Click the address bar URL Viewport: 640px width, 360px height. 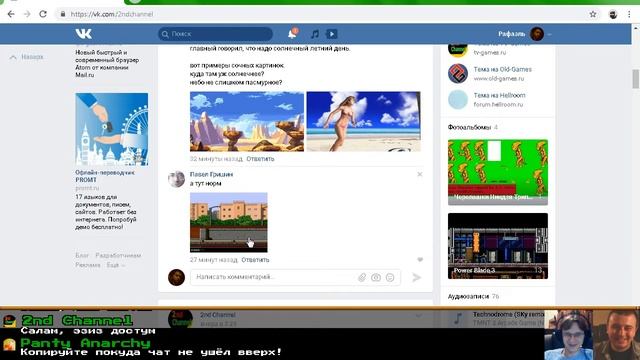click(112, 14)
